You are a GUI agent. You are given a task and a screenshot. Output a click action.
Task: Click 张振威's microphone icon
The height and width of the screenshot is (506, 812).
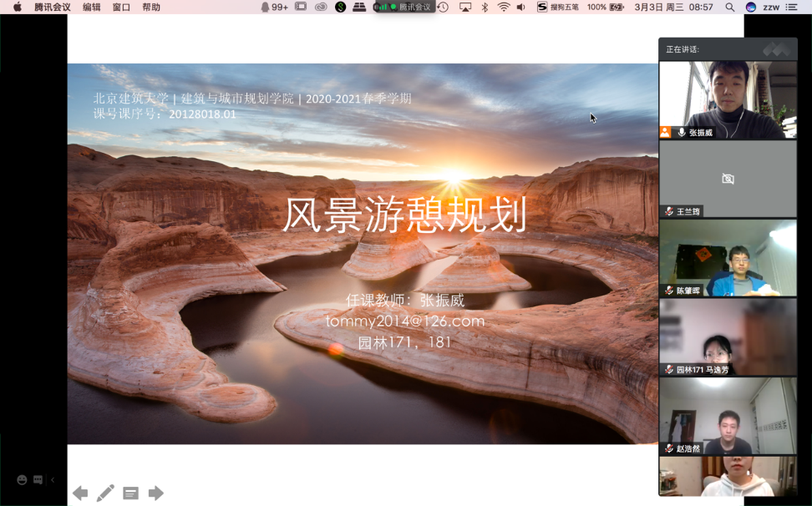coord(681,132)
